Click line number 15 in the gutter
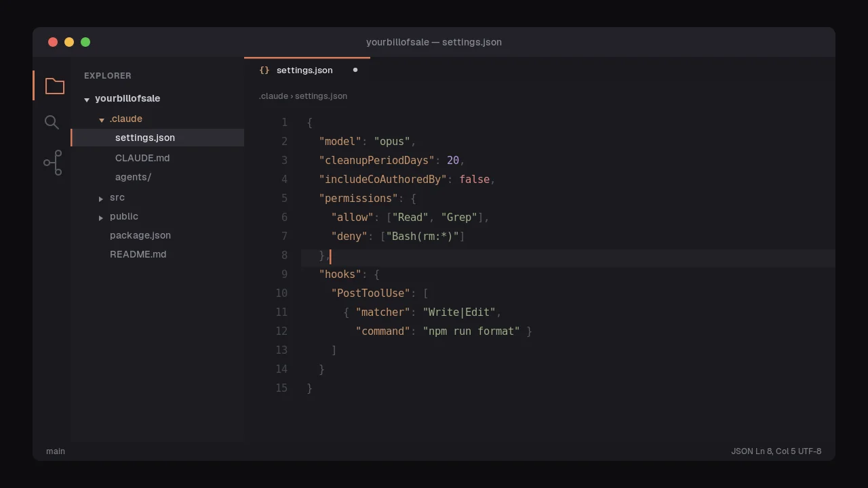This screenshot has height=488, width=868. tap(281, 388)
